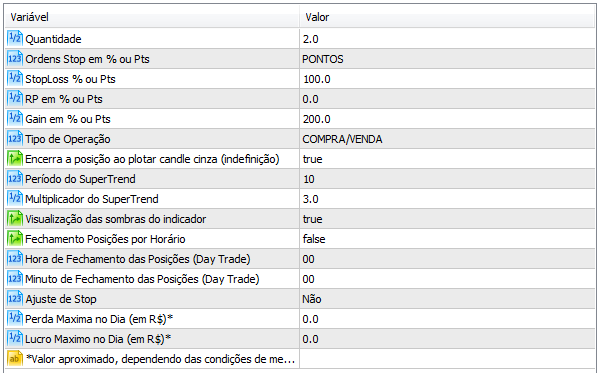Select the Gain em % ou Pts row
The width and height of the screenshot is (600, 373).
click(x=300, y=119)
